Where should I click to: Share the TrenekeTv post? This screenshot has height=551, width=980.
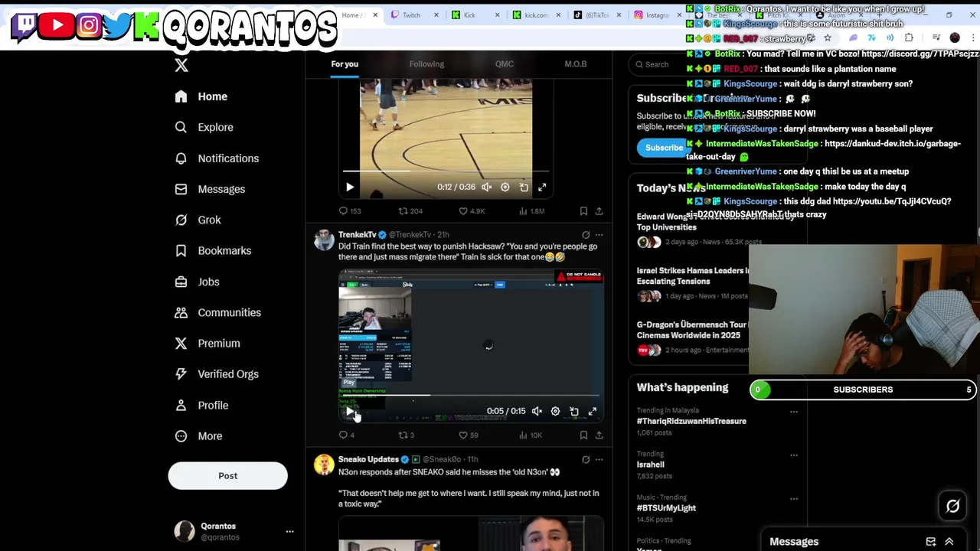point(599,435)
